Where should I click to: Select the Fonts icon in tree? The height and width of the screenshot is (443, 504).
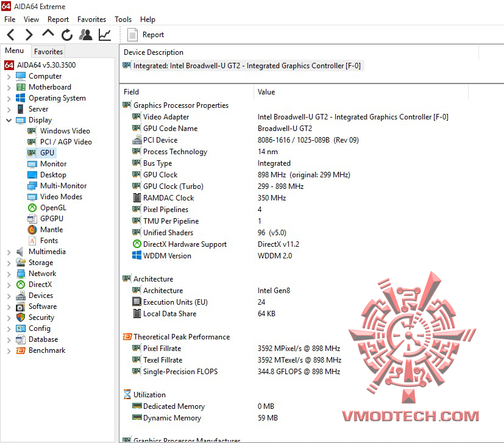[32, 241]
